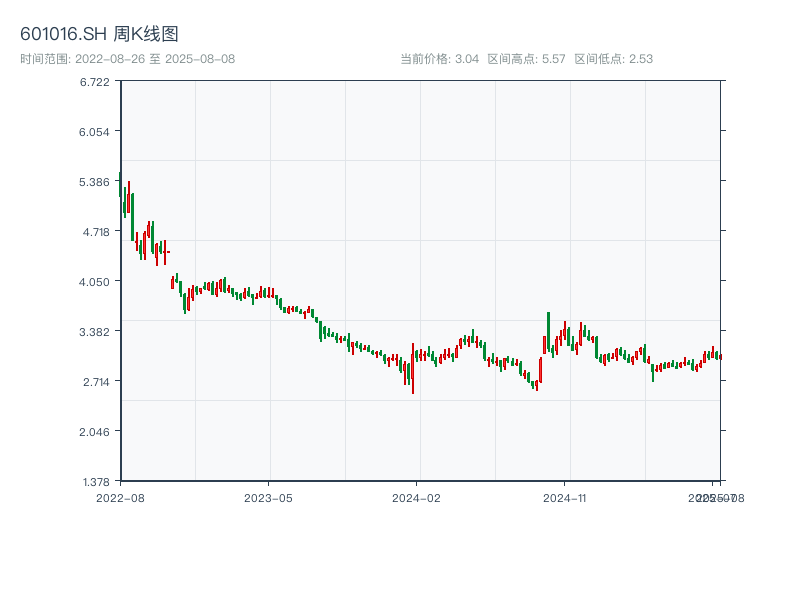Select the 4.050 price axis label

tap(96, 281)
